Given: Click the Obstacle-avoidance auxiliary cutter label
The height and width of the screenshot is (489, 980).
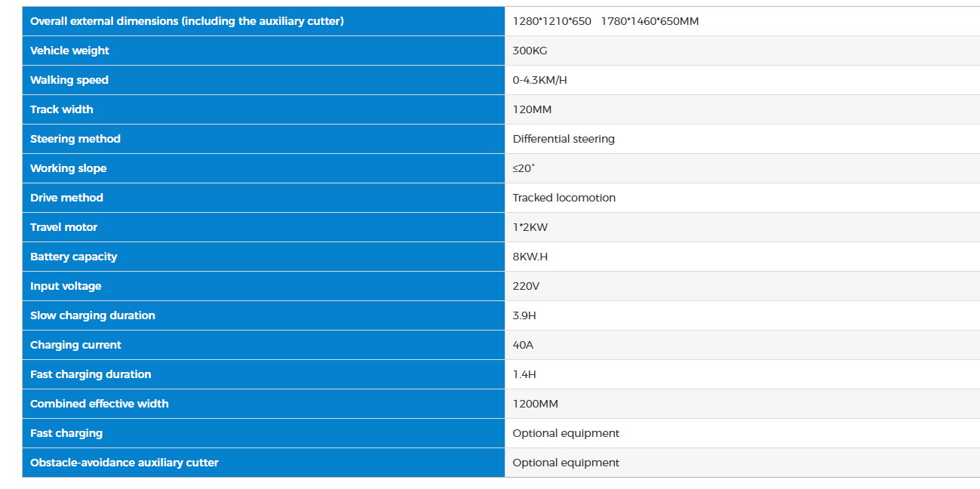Looking at the screenshot, I should coord(124,463).
